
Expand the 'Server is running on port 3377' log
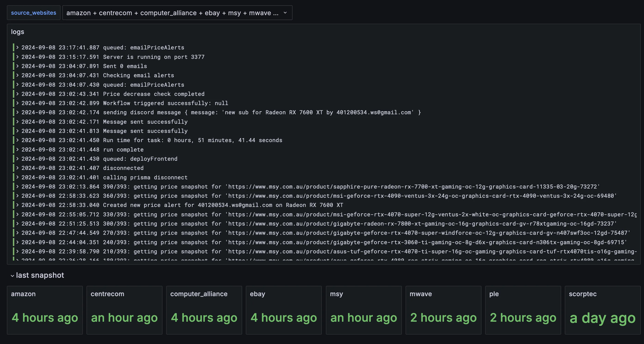(x=17, y=57)
